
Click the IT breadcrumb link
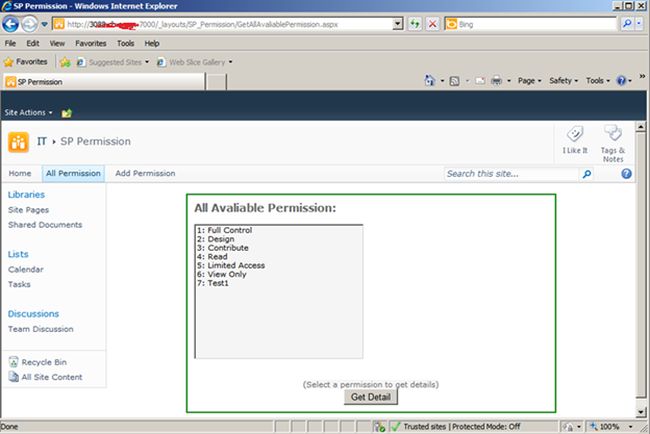(x=41, y=141)
